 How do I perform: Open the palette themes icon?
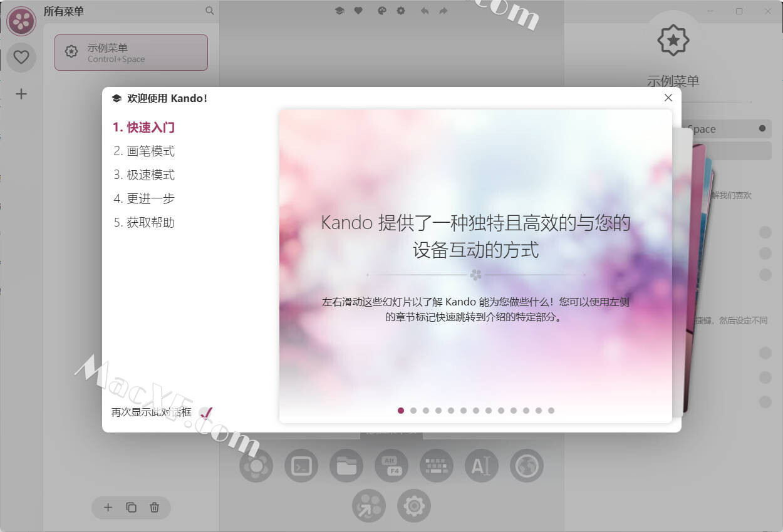382,11
